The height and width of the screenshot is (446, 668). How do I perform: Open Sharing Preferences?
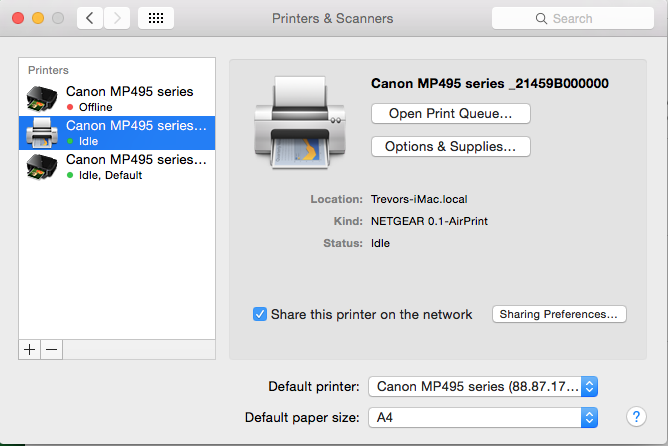(560, 314)
